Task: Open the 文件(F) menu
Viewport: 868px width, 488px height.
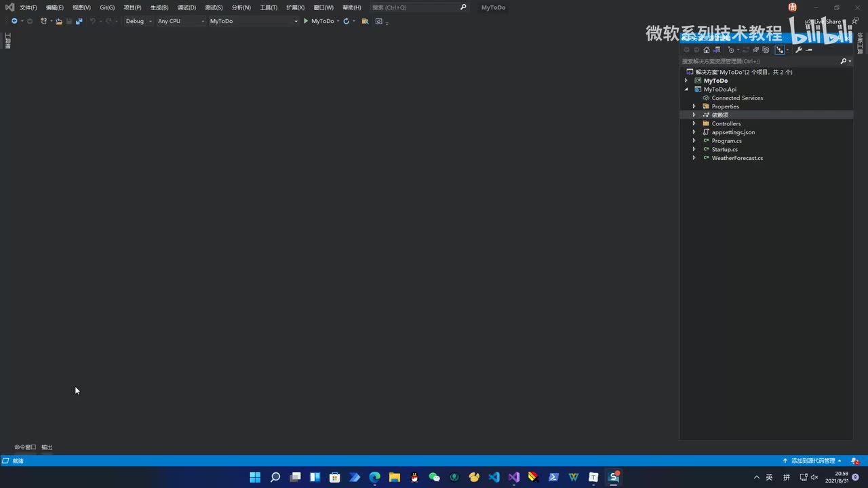Action: click(28, 7)
